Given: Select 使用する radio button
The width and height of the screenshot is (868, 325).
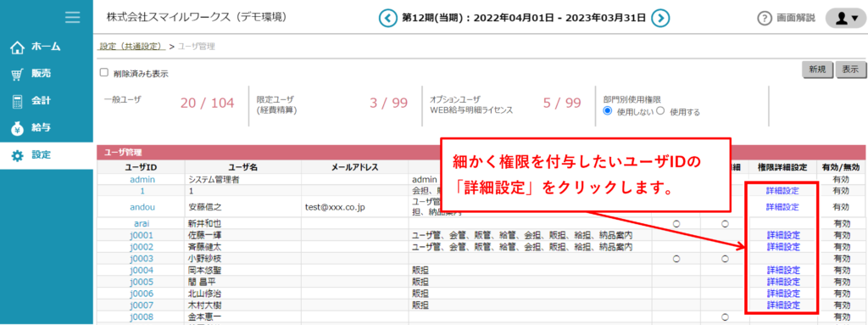Looking at the screenshot, I should (x=659, y=111).
